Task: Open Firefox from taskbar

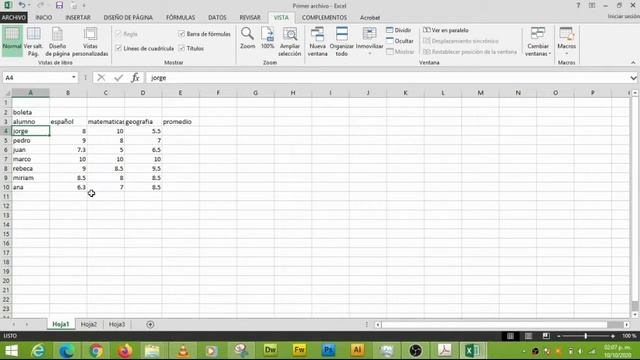Action: click(124, 351)
